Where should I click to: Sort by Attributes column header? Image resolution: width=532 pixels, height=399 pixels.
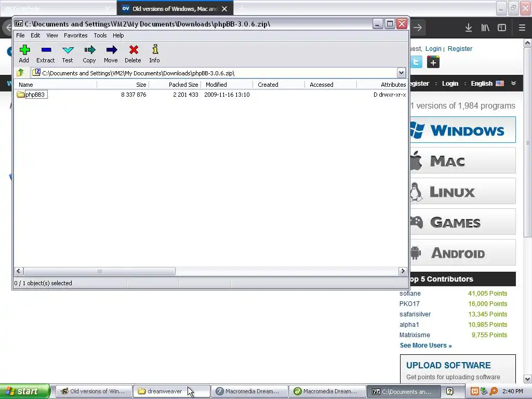(x=382, y=85)
